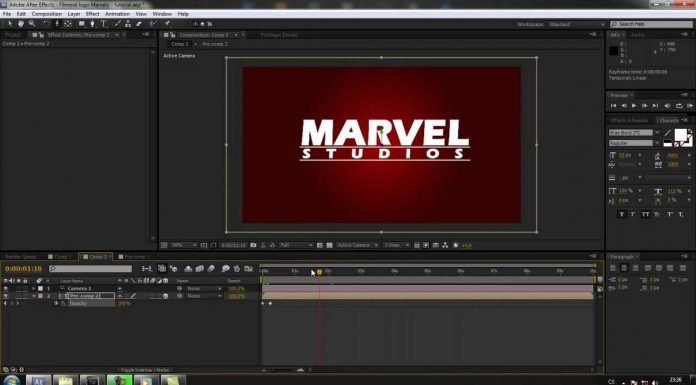This screenshot has height=385, width=696.
Task: Hide the Camera 1 layer
Action: (6, 289)
